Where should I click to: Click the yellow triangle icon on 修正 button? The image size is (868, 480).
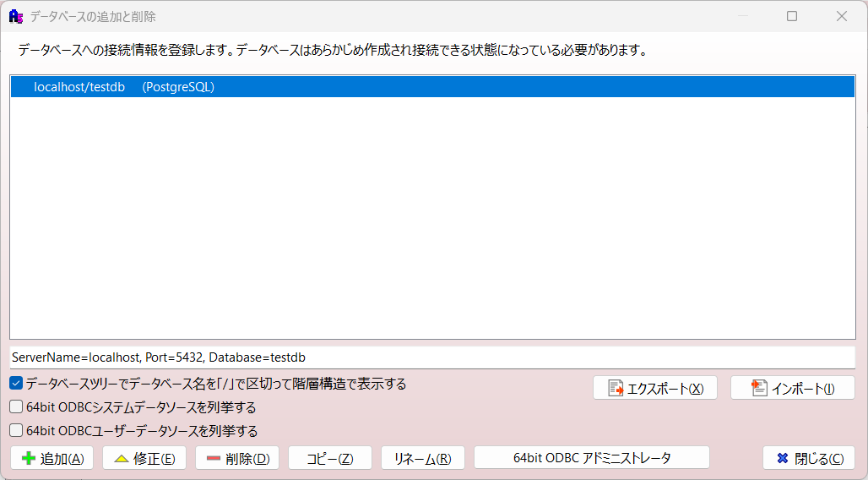click(122, 459)
